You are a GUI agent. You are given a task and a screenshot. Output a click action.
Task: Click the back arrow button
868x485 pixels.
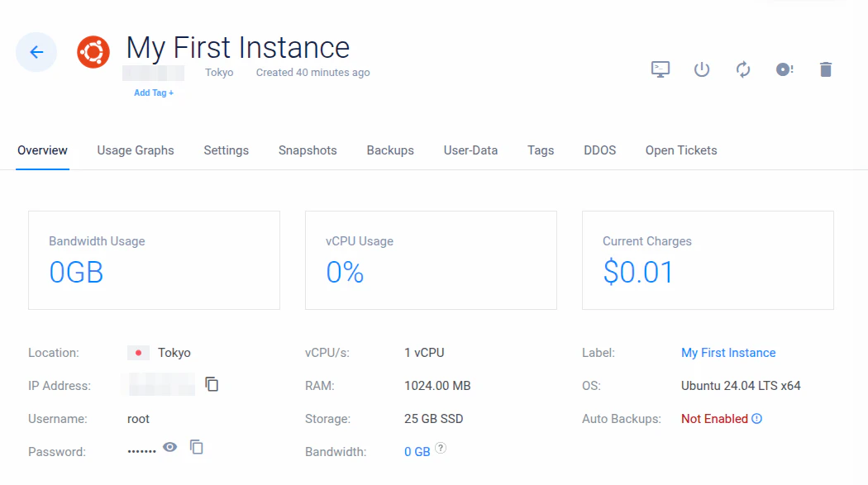coord(36,52)
